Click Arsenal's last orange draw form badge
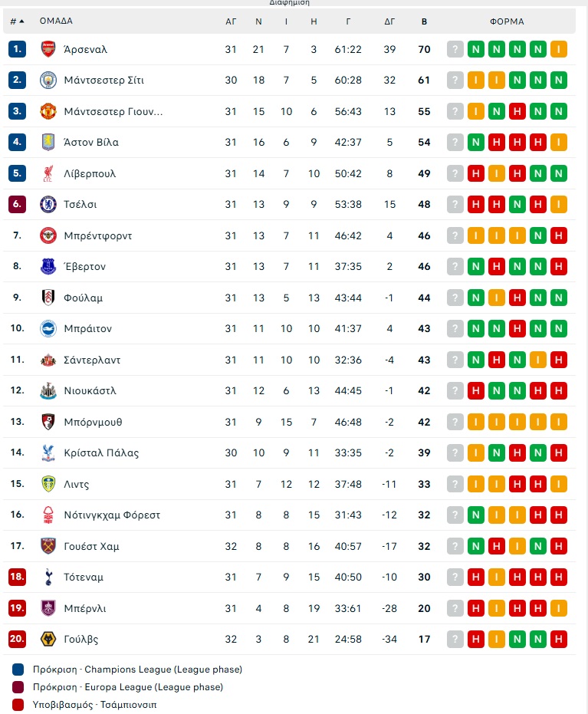The height and width of the screenshot is (714, 588). tap(558, 49)
